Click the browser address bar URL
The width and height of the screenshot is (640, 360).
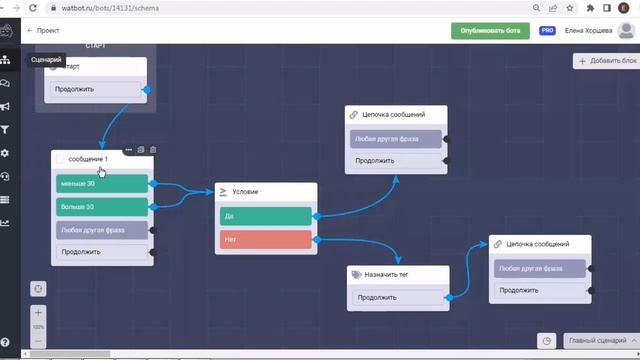[x=110, y=8]
